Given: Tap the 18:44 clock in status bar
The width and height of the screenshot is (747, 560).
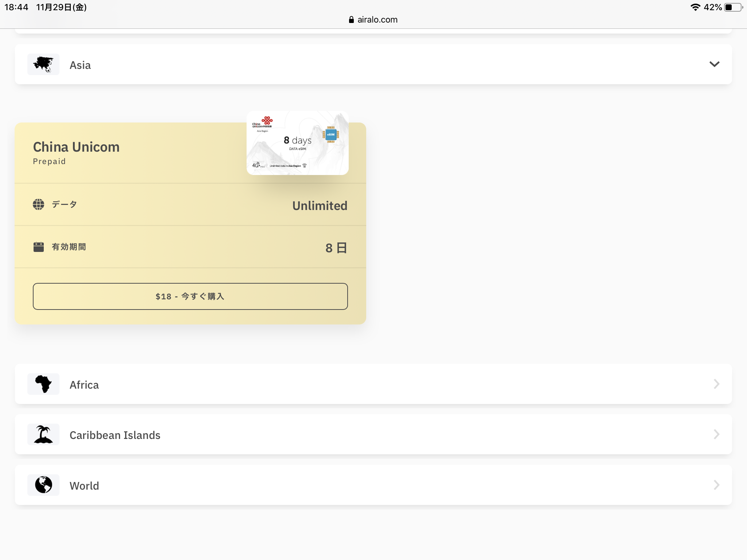Looking at the screenshot, I should click(16, 7).
